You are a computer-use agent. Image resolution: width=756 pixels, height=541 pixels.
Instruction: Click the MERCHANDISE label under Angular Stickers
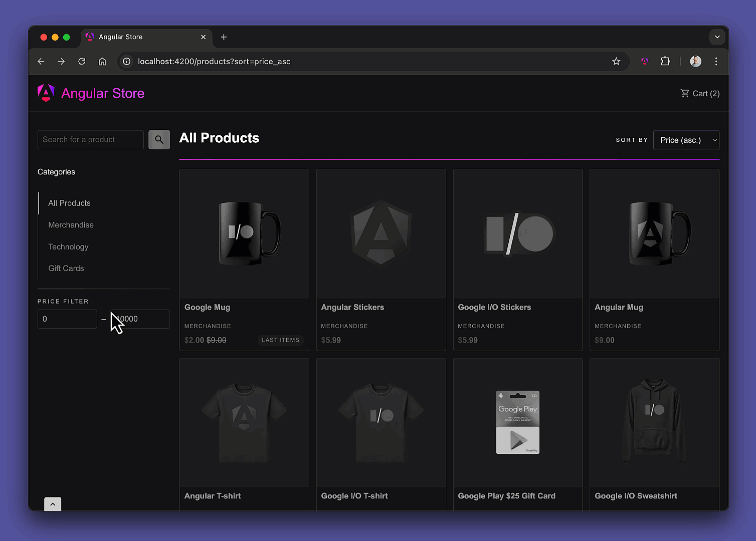(344, 326)
